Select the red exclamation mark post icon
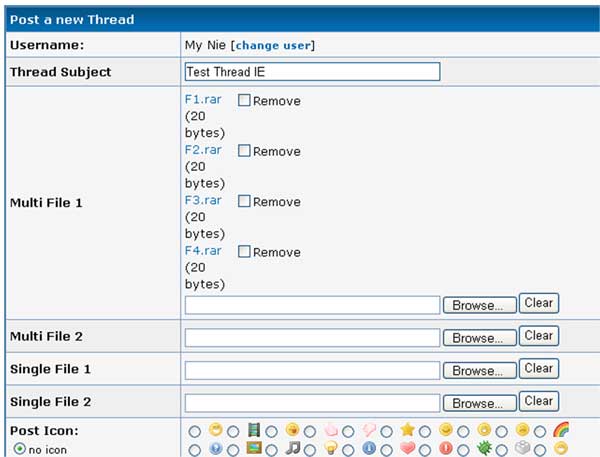This screenshot has height=457, width=600. pyautogui.click(x=426, y=449)
